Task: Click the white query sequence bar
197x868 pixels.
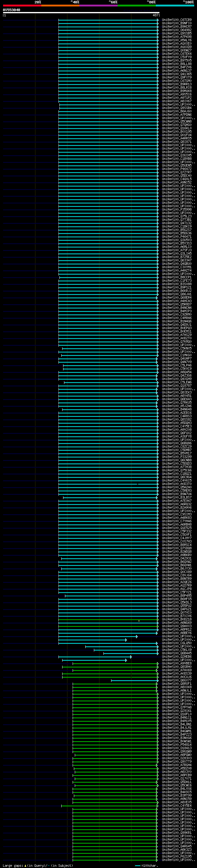Action: tap(81, 13)
